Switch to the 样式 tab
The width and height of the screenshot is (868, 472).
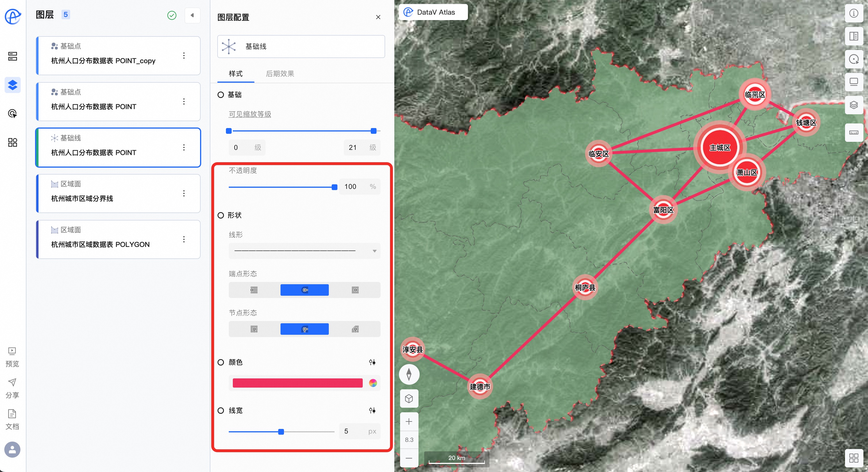click(x=235, y=74)
